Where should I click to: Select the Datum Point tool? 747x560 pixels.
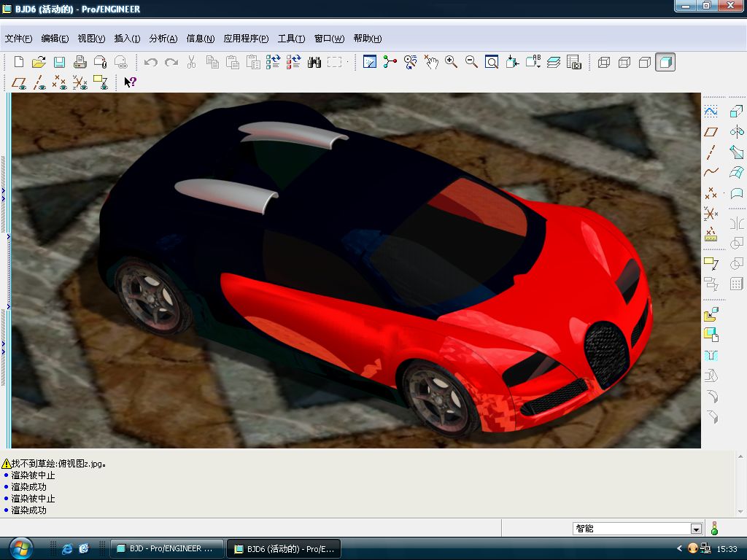coord(711,192)
